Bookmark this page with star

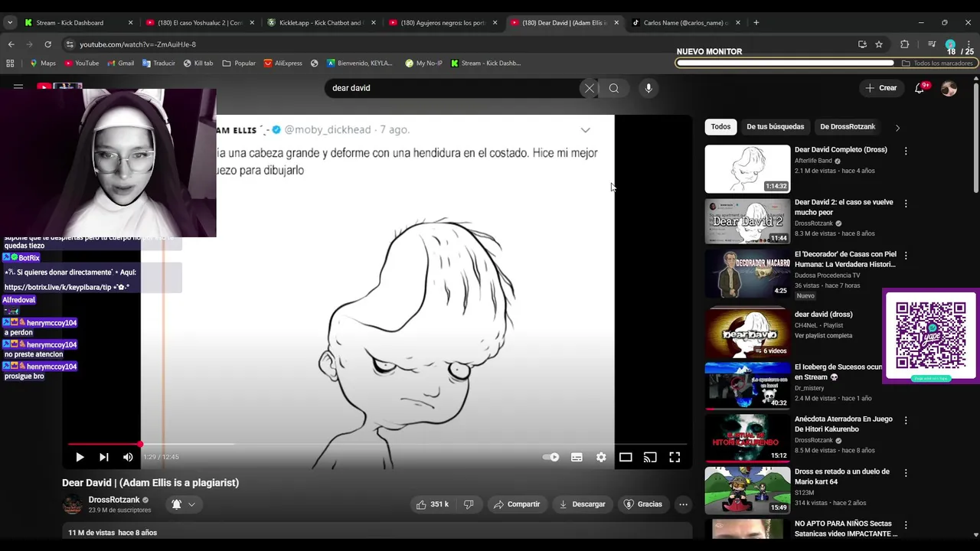click(x=879, y=44)
